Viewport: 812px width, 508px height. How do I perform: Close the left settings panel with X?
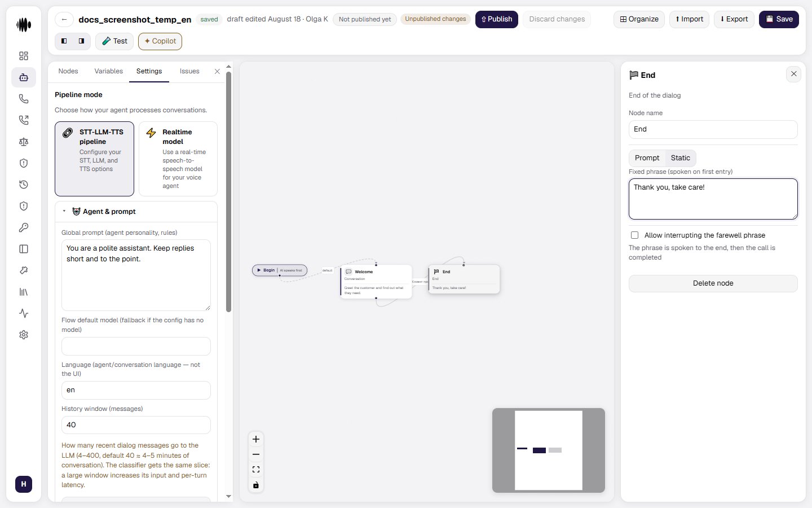point(217,71)
